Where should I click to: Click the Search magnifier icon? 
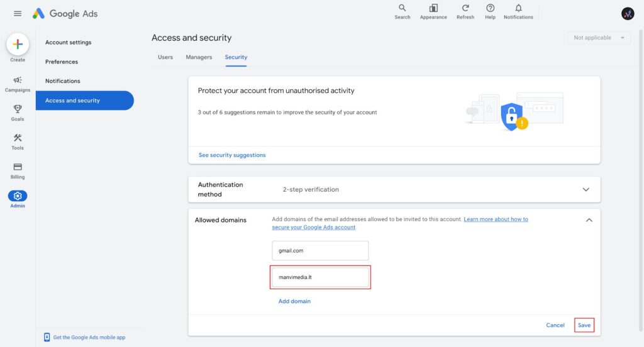(x=402, y=8)
